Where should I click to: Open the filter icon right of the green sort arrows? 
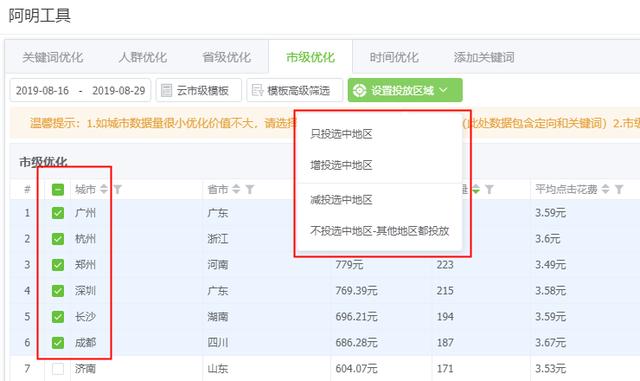(x=489, y=189)
